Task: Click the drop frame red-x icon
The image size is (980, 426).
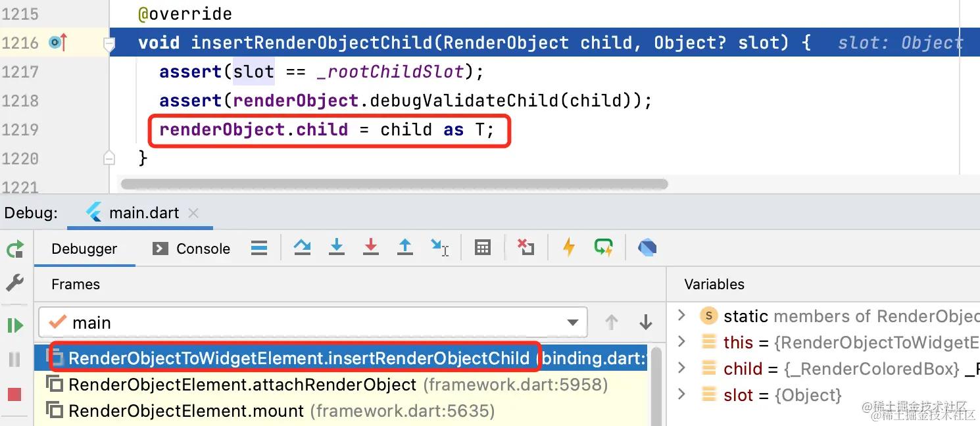Action: [x=526, y=247]
